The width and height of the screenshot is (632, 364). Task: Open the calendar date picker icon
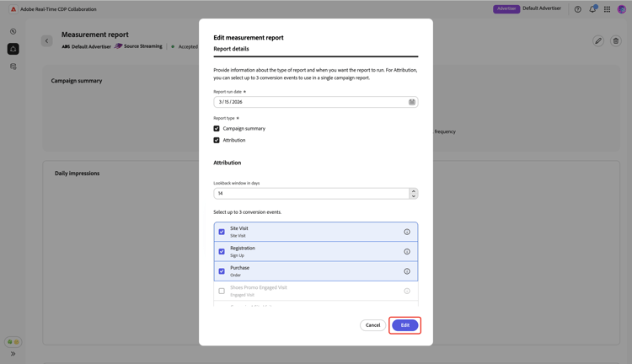coord(412,102)
